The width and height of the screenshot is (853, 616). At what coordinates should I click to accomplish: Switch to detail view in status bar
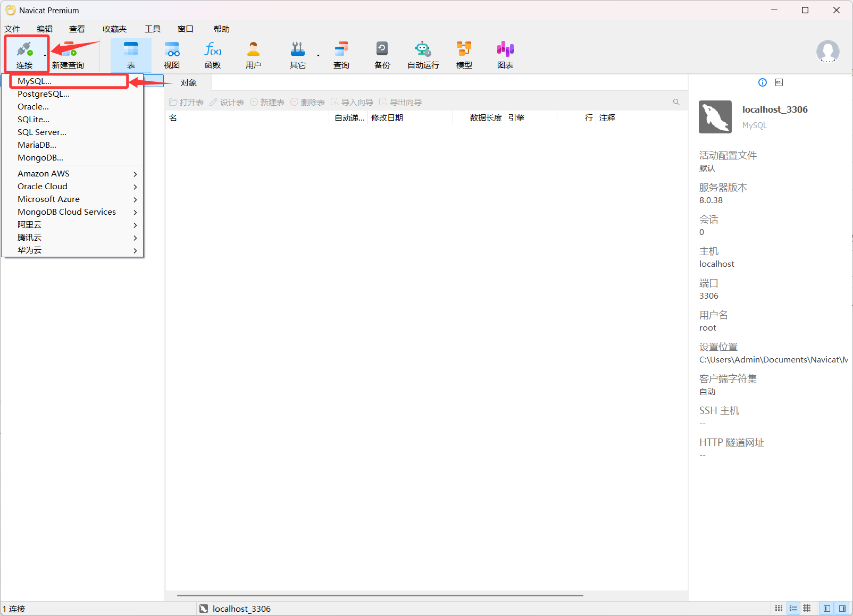[x=793, y=609]
